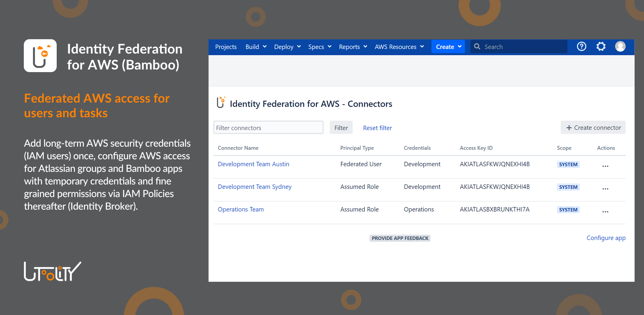644x315 pixels.
Task: Click the search magnifier icon
Action: pos(477,47)
